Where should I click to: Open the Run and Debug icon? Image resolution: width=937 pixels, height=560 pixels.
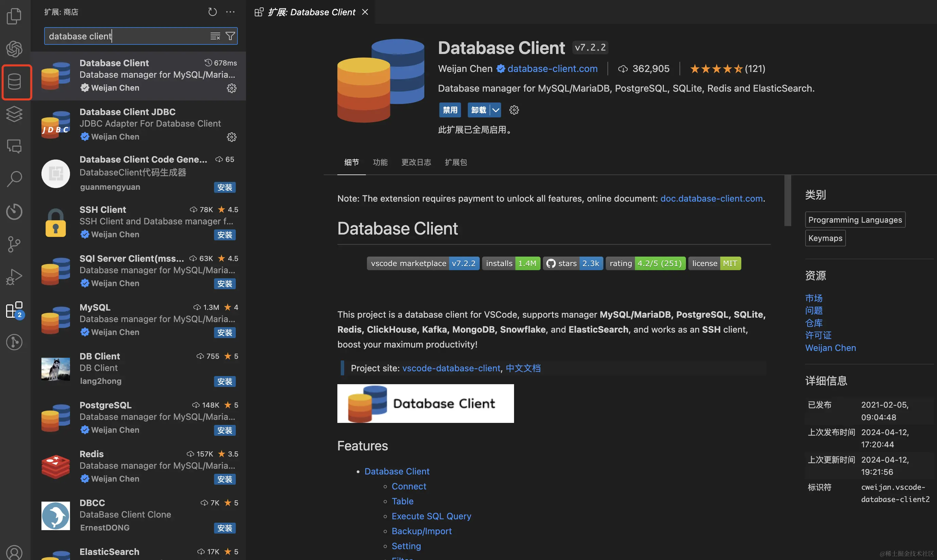(14, 277)
